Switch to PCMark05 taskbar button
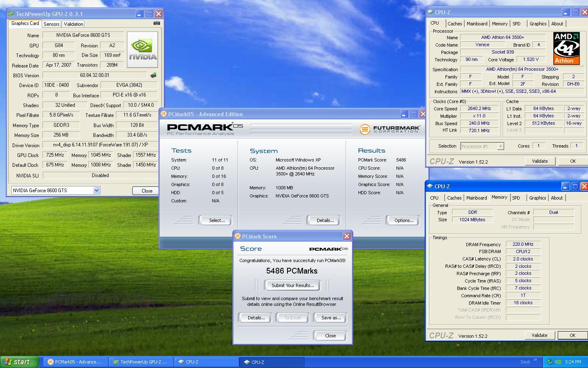This screenshot has width=588, height=368. tap(75, 362)
